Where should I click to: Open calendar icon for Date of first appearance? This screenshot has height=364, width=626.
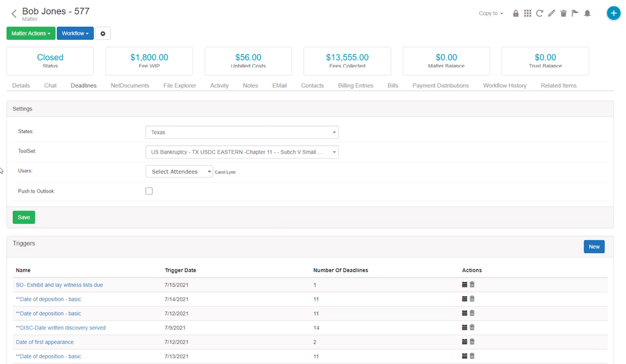[x=464, y=342]
